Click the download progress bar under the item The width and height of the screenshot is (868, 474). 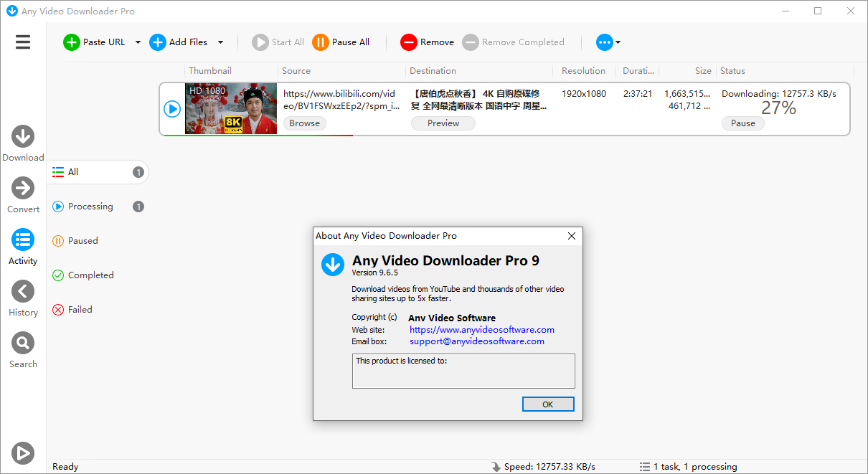point(258,135)
